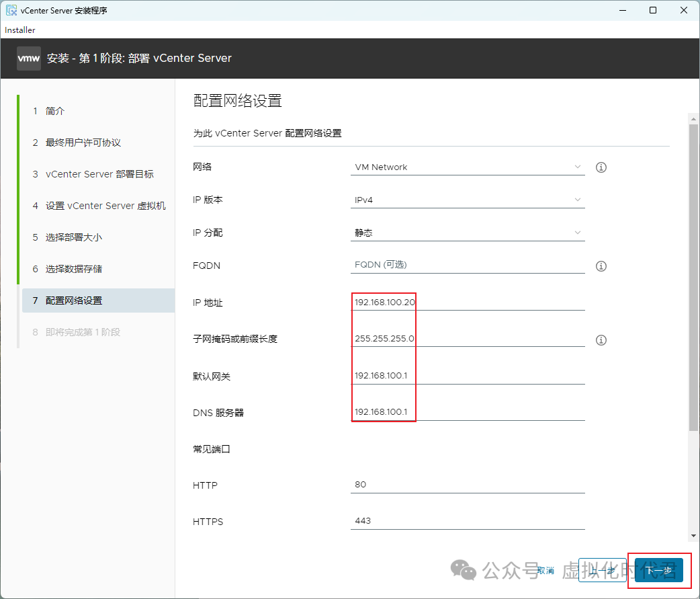Click the DNS server input field

[468, 412]
